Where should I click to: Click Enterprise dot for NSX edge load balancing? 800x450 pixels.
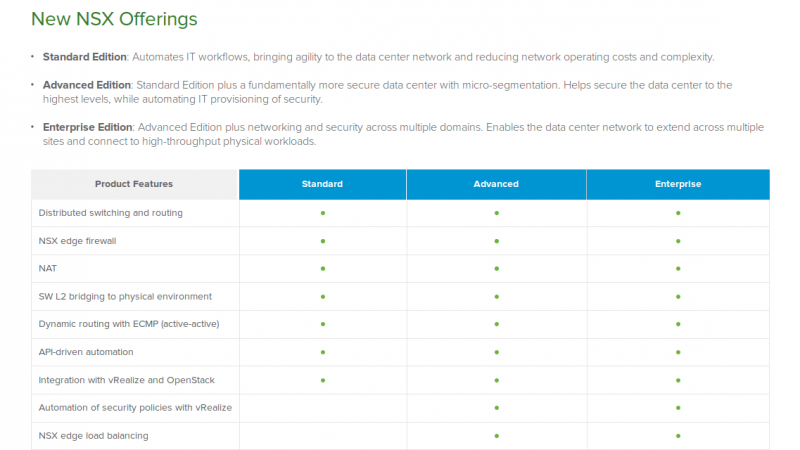click(678, 436)
